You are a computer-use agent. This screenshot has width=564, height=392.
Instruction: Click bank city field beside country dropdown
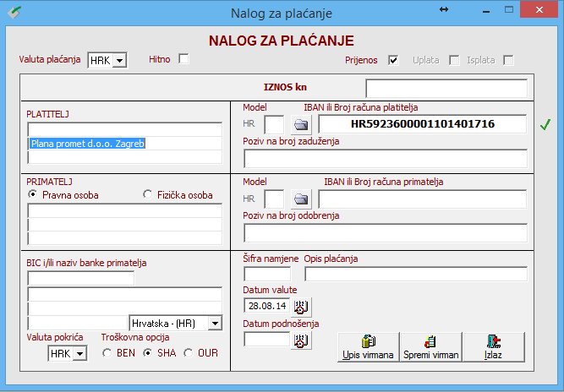tap(78, 323)
